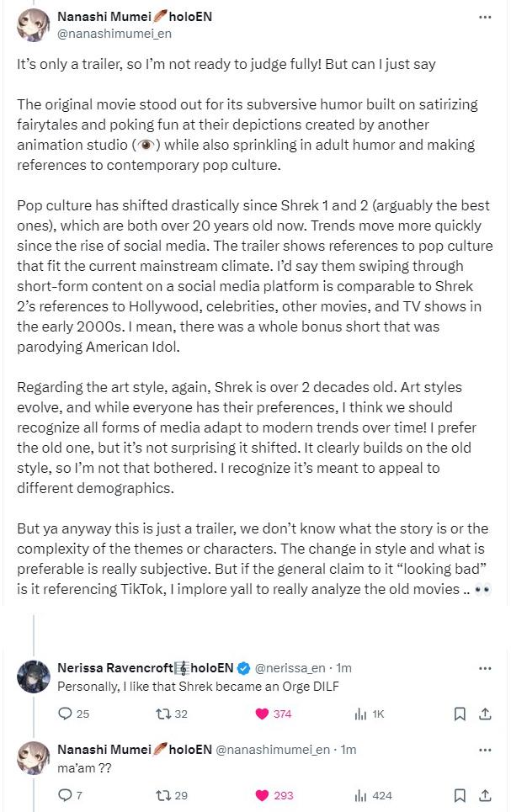The height and width of the screenshot is (812, 511).
Task: Bookmark the 'ma'am ??' reply
Action: pyautogui.click(x=460, y=795)
